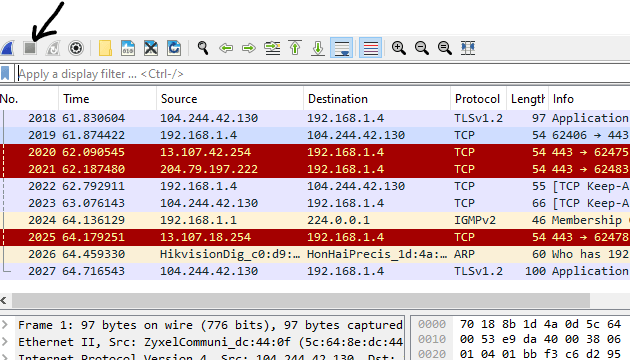This screenshot has width=630, height=360.
Task: Select packet 2027 at time 64.716543
Action: (x=315, y=271)
